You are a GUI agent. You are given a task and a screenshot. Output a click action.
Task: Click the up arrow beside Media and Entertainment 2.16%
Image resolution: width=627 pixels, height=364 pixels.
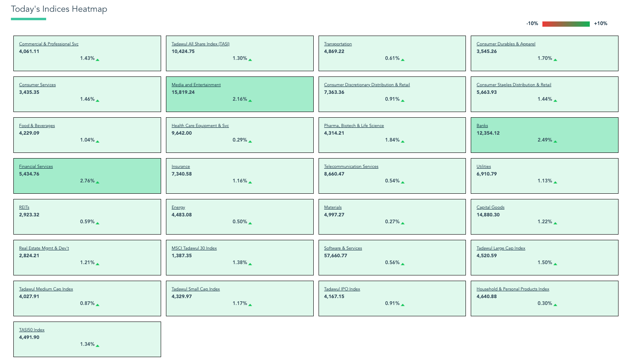pos(250,101)
